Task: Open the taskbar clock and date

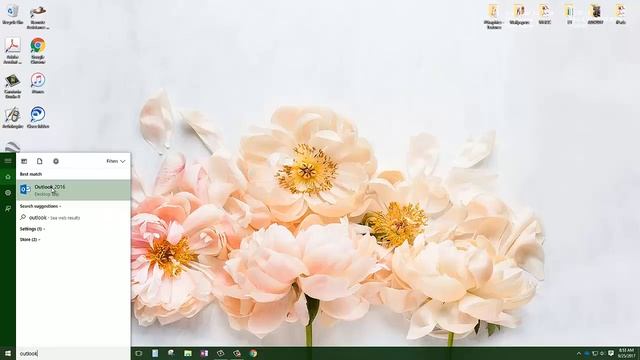Action: pos(626,353)
